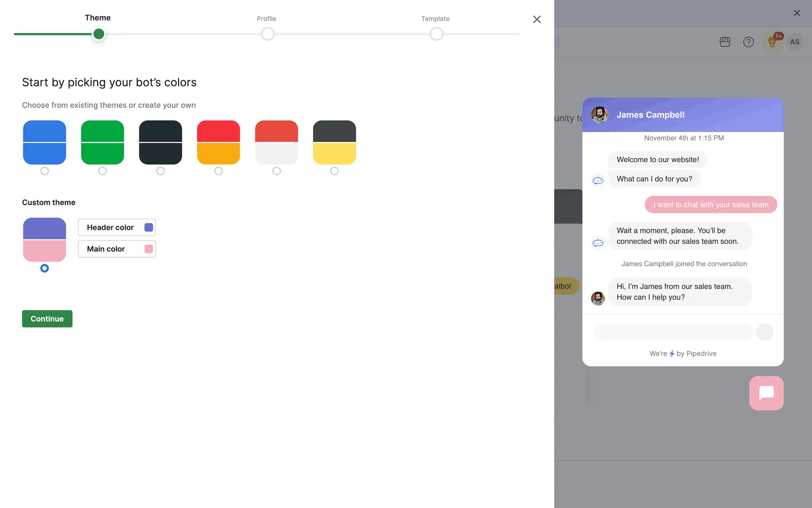The height and width of the screenshot is (508, 812).
Task: Choose the dark gray and yellow swatch
Action: [x=334, y=142]
